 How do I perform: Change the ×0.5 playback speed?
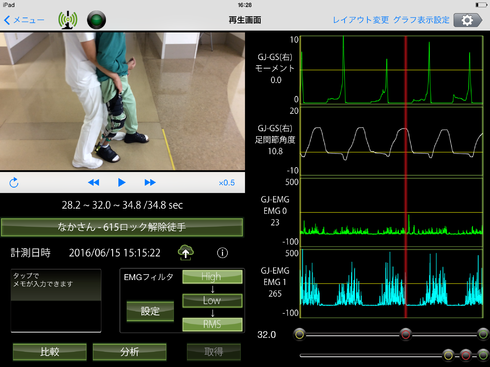tap(227, 183)
